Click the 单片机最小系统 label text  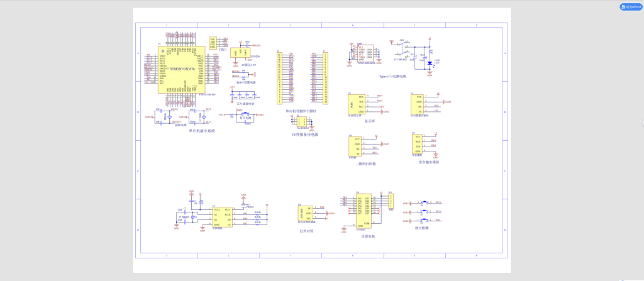pyautogui.click(x=202, y=131)
